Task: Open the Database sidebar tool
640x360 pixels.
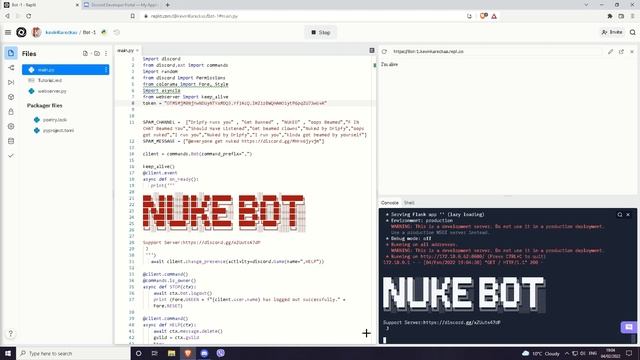Action: click(11, 141)
